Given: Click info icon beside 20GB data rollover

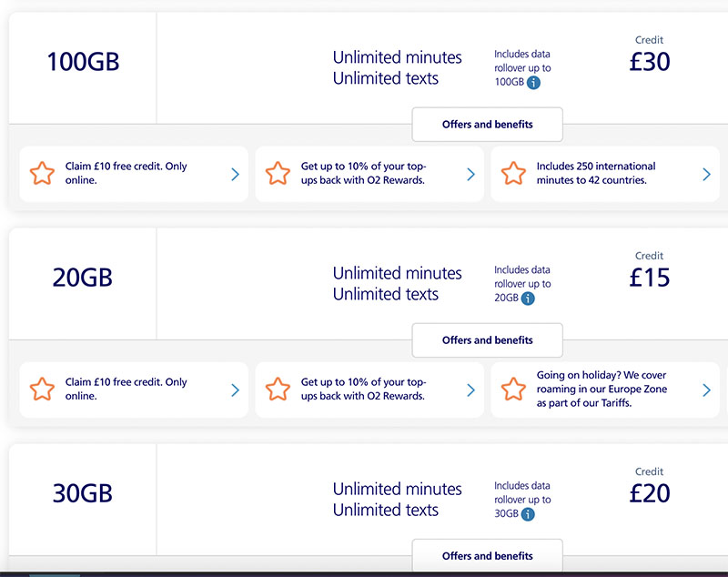Looking at the screenshot, I should pyautogui.click(x=528, y=299).
